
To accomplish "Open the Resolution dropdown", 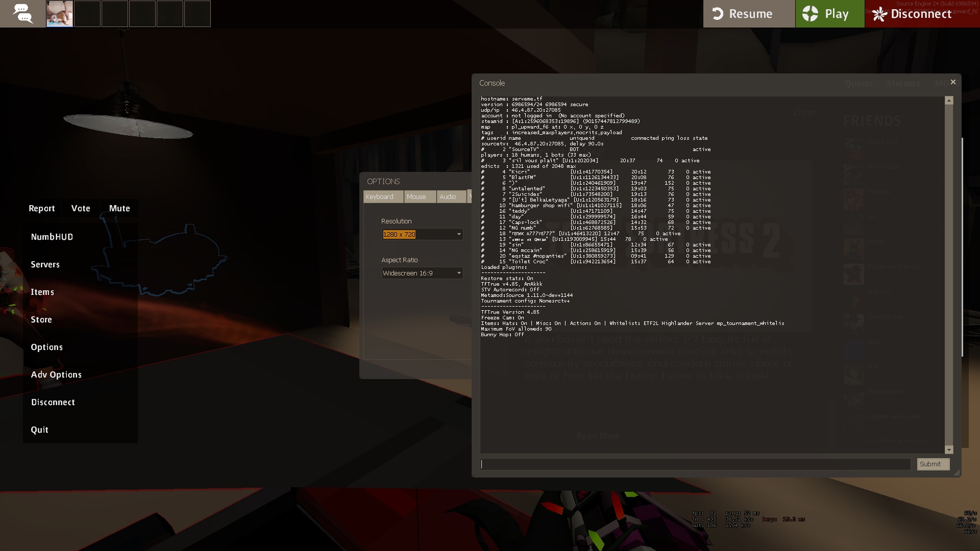I will pos(423,234).
